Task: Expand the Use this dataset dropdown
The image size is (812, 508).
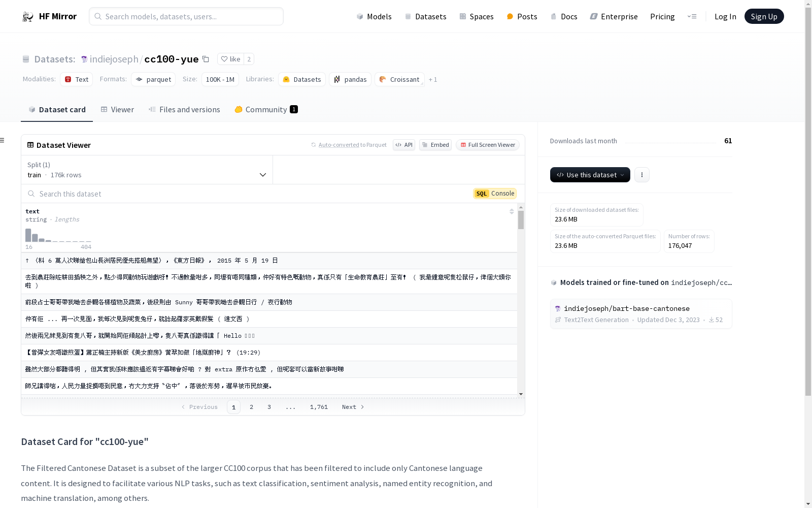Action: coord(590,175)
